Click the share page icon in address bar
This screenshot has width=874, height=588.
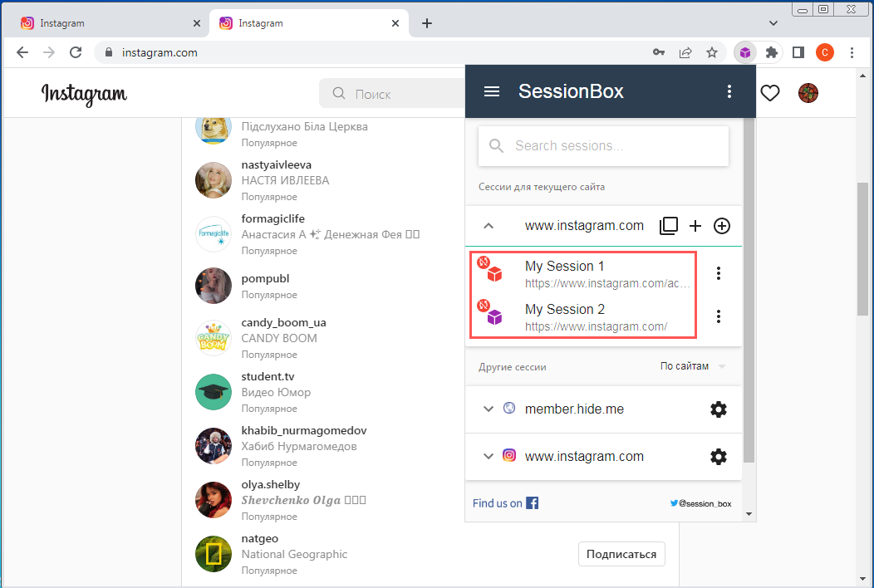[685, 53]
